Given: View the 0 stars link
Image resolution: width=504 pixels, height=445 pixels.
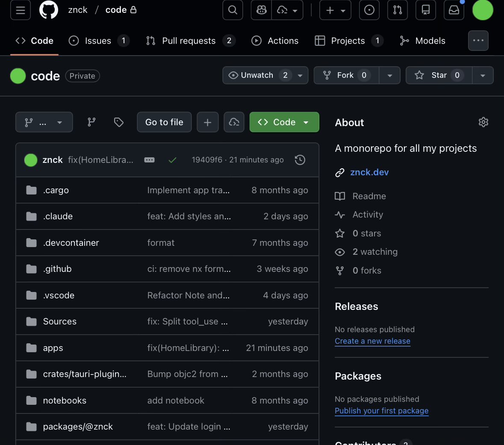Looking at the screenshot, I should click(x=366, y=233).
